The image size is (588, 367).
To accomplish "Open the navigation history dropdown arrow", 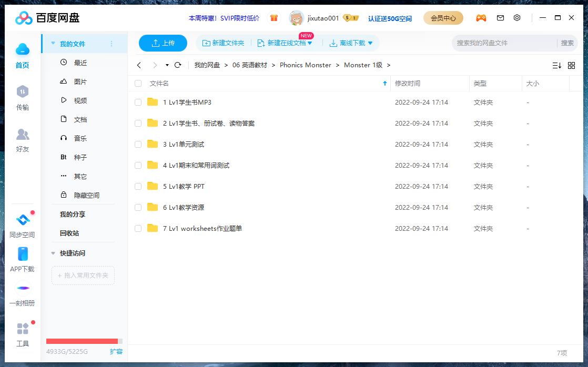I will [x=167, y=65].
